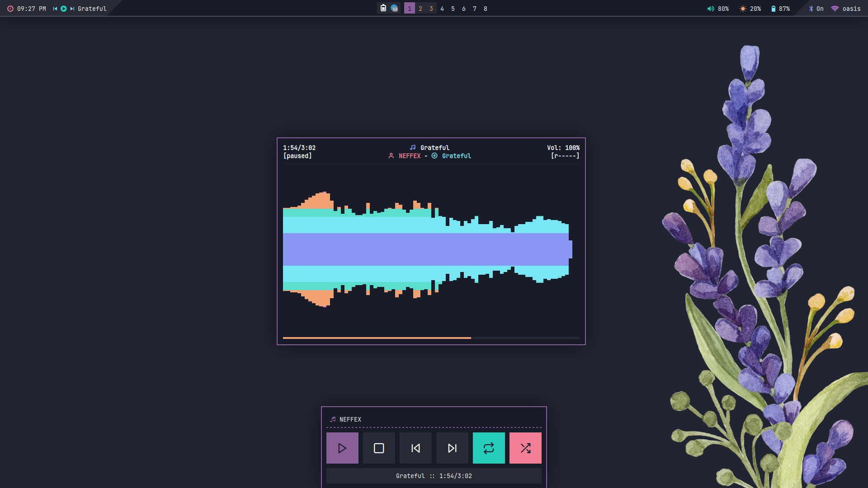Viewport: 868px width, 488px height.
Task: Skip to previous track in music widget
Action: tap(415, 448)
